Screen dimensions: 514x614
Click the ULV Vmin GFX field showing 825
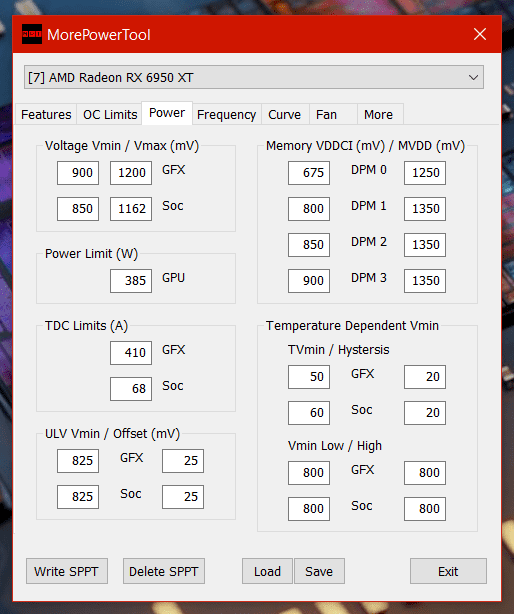[78, 461]
